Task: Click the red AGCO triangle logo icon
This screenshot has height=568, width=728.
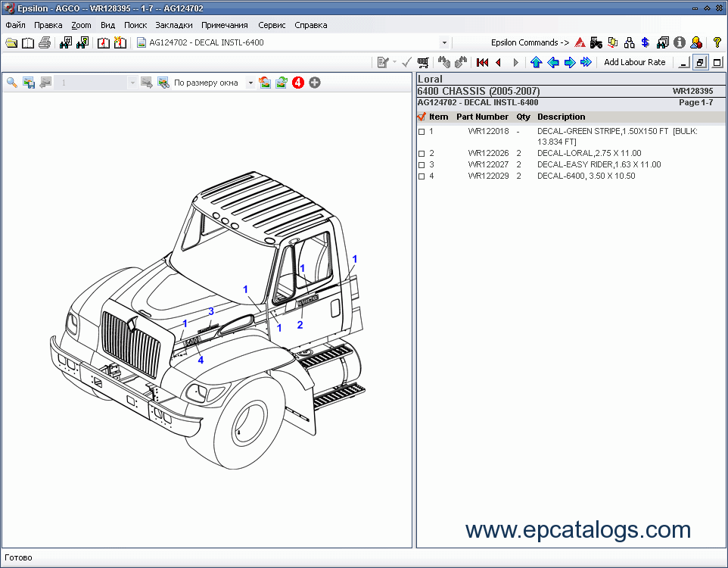Action: pos(580,42)
